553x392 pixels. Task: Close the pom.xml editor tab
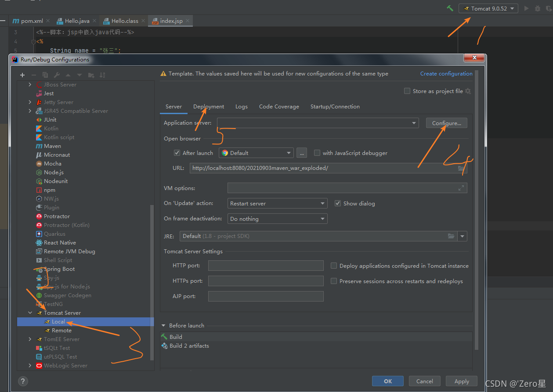pos(48,21)
